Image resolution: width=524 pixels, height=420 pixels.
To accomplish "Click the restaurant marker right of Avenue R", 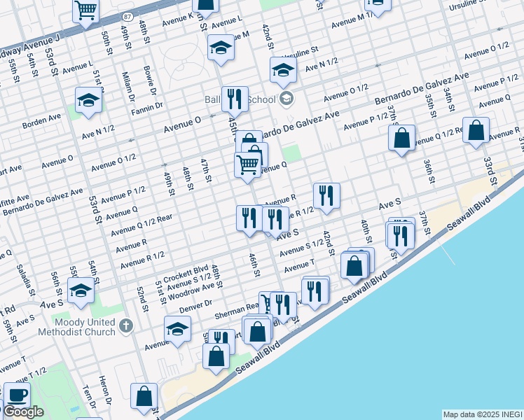I will click(x=327, y=197).
